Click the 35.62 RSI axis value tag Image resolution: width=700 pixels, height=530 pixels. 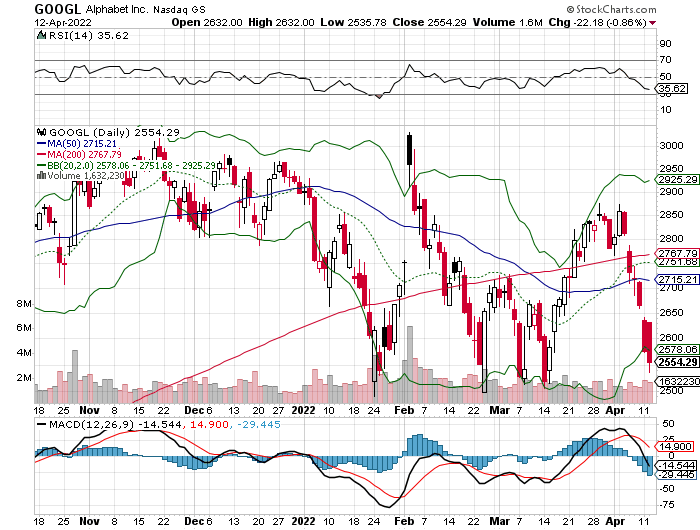point(671,88)
